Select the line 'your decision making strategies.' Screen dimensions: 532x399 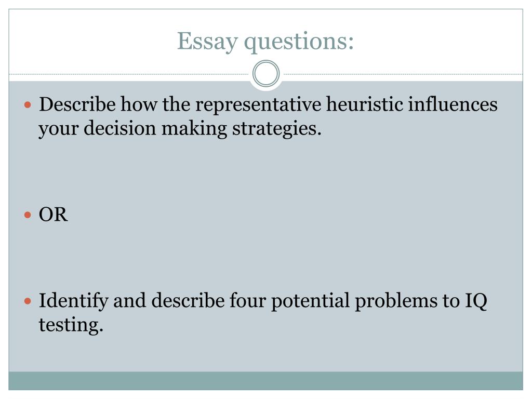tap(180, 129)
